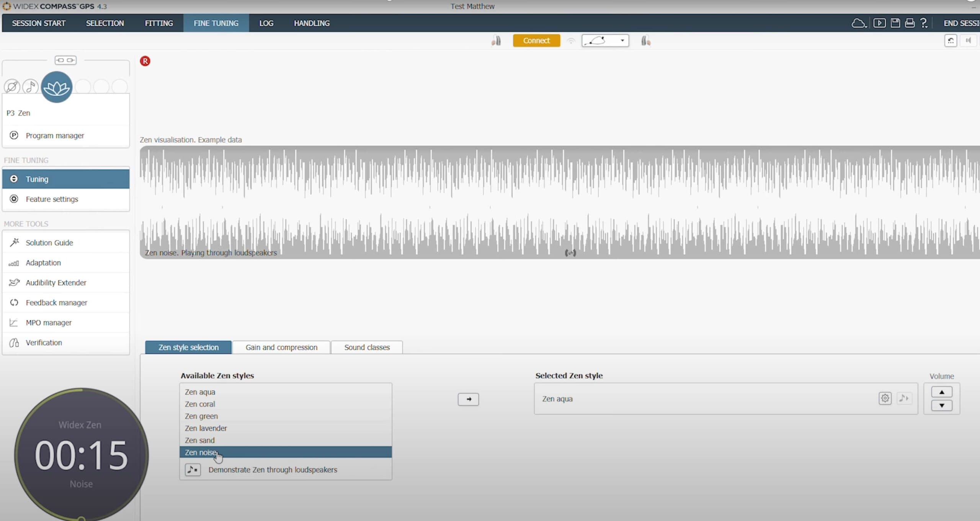Open Program manager from sidebar
The width and height of the screenshot is (980, 521).
(x=66, y=136)
